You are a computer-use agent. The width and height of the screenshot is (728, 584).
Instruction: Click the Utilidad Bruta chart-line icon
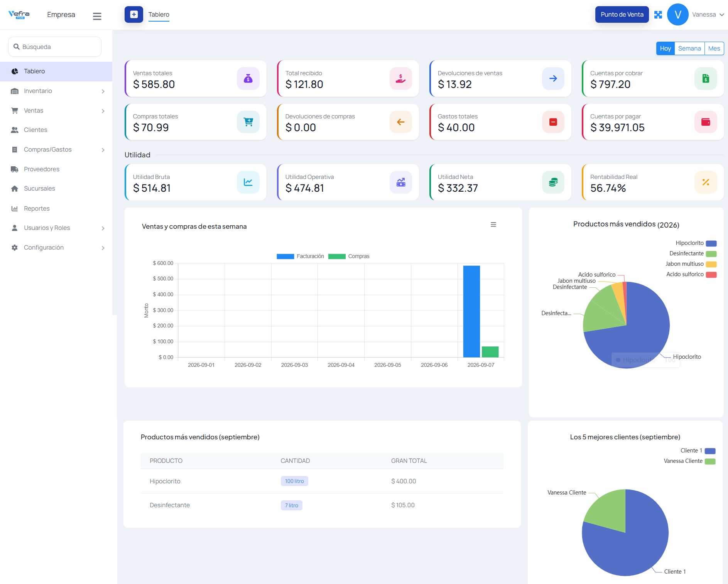(248, 182)
